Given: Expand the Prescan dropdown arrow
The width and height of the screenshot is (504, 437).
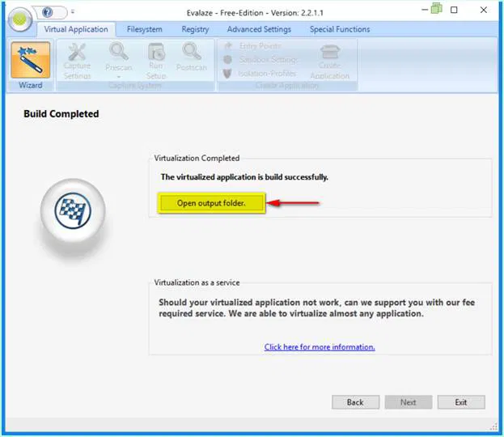Looking at the screenshot, I should tap(119, 77).
